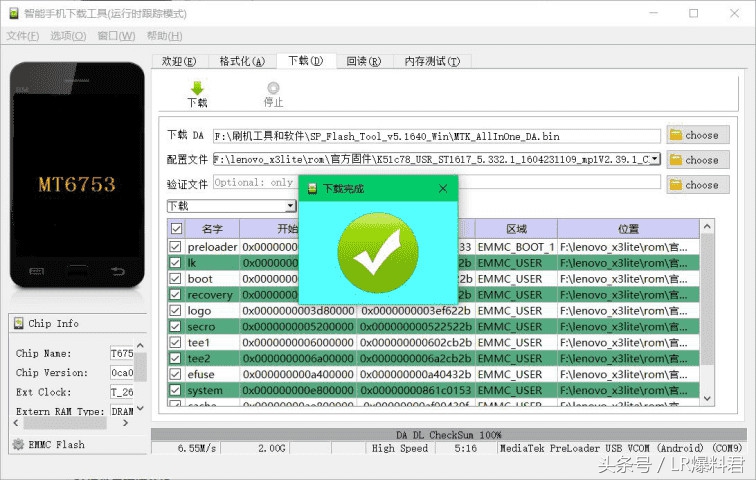756x480 pixels.
Task: Uncheck the preloader partition checkbox
Action: point(176,247)
